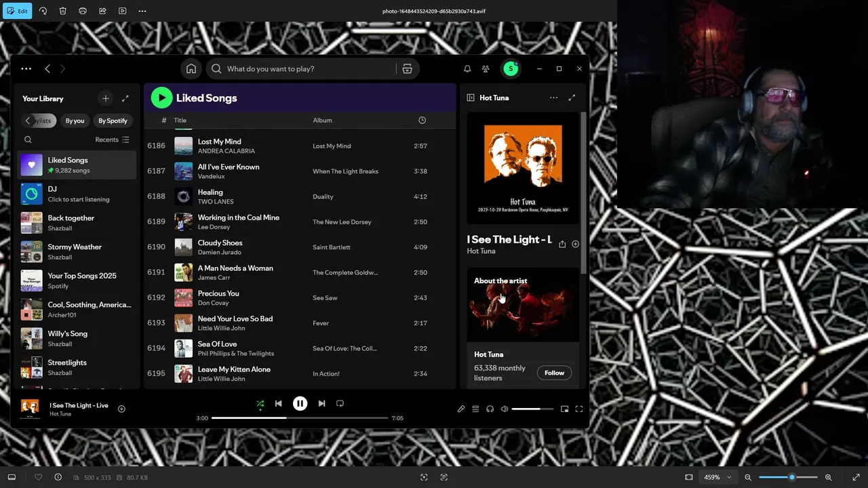This screenshot has height=488, width=868.
Task: Mute with the speaker icon
Action: 504,409
